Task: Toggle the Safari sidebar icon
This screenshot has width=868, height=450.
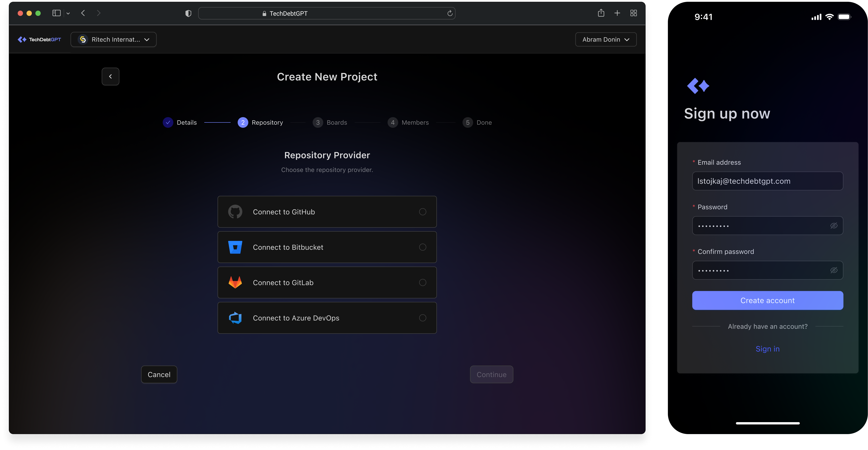Action: pos(56,13)
